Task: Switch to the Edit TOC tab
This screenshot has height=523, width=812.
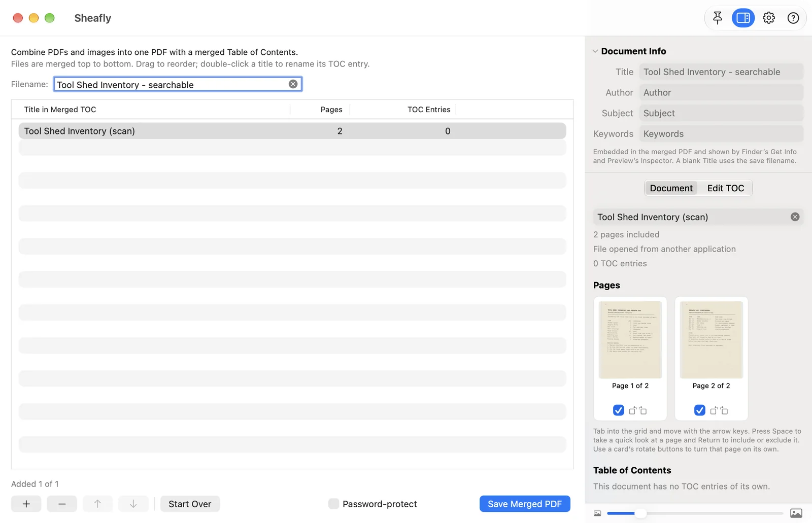Action: click(x=725, y=188)
